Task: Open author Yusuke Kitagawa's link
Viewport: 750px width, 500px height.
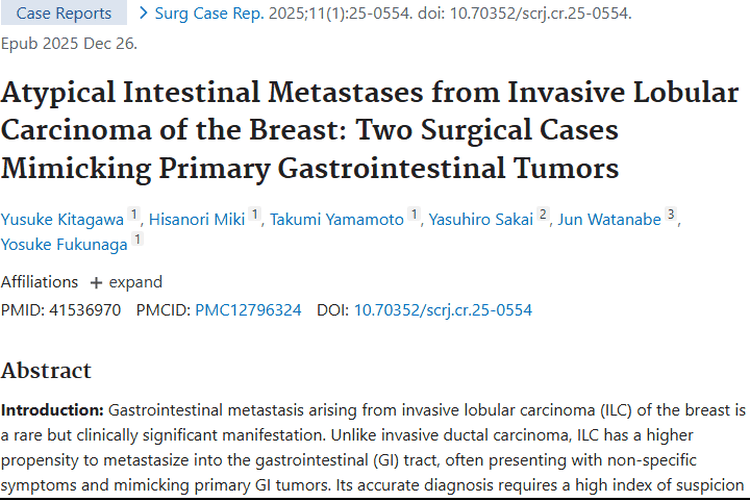Action: pos(62,219)
